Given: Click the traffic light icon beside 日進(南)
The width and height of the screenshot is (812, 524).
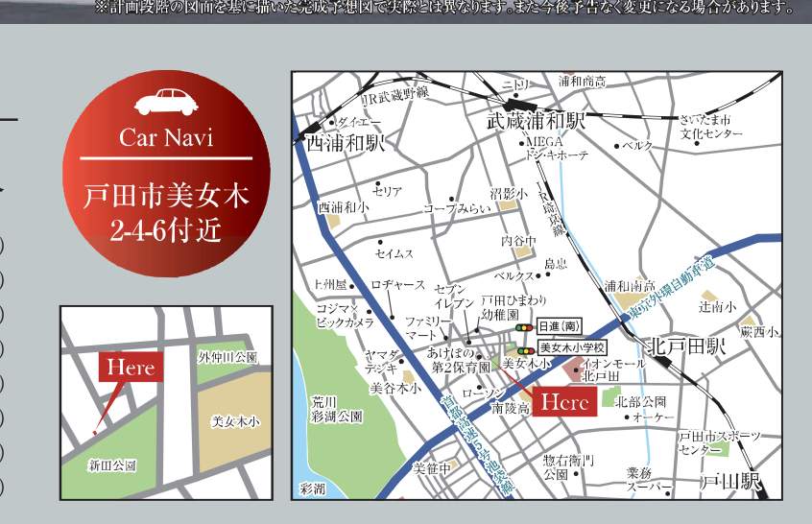Looking at the screenshot, I should pos(524,328).
